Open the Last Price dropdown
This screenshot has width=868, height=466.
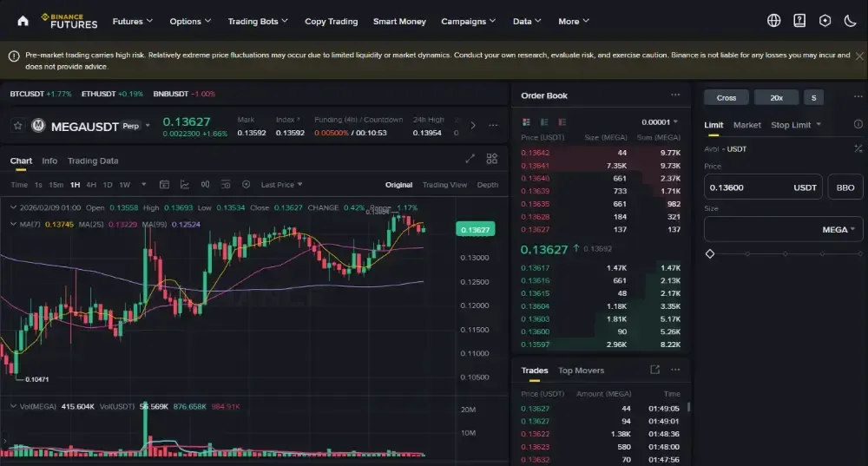(282, 184)
